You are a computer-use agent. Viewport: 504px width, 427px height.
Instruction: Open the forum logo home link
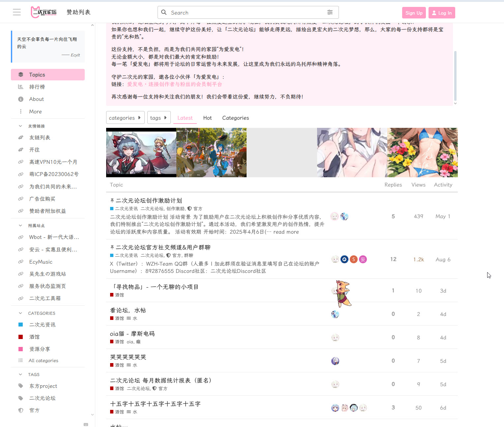(44, 13)
